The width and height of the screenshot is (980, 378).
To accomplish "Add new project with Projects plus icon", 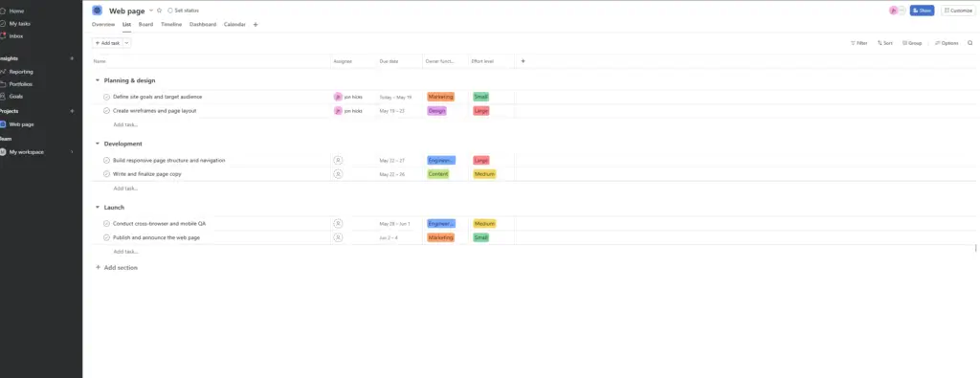I will tap(72, 111).
